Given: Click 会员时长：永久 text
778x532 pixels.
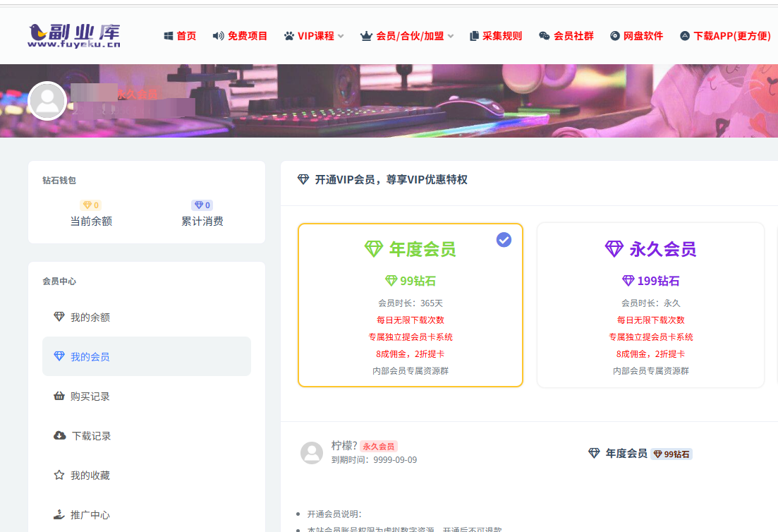Looking at the screenshot, I should pos(650,303).
